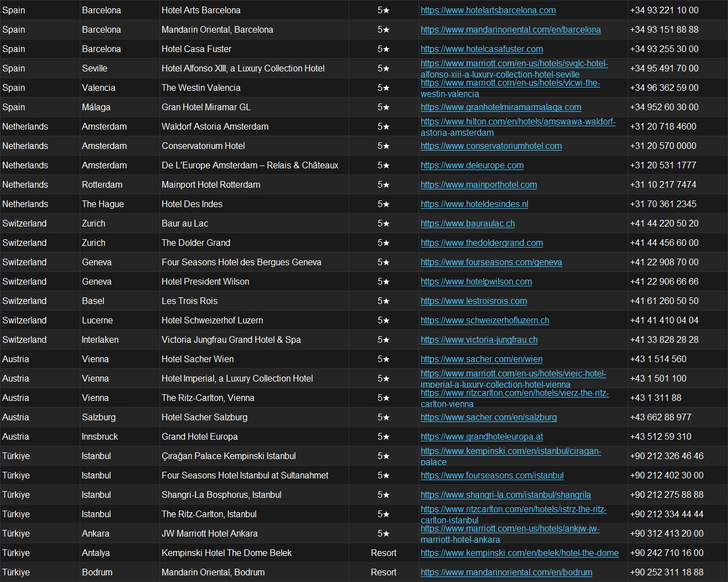Select the 'Grand Hotel Europa' cell
Viewport: 728px width, 582px height.
click(254, 436)
